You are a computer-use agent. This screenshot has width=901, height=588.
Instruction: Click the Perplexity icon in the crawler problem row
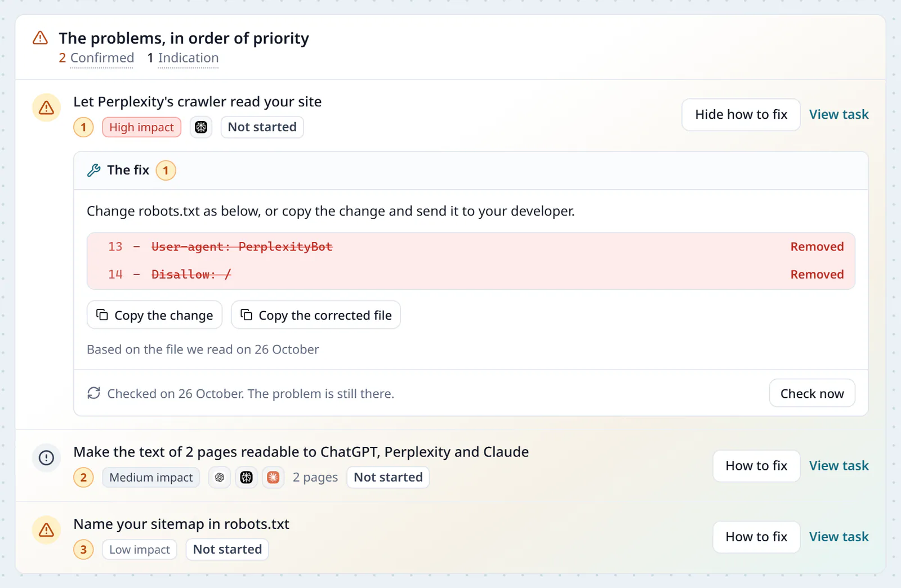tap(201, 127)
